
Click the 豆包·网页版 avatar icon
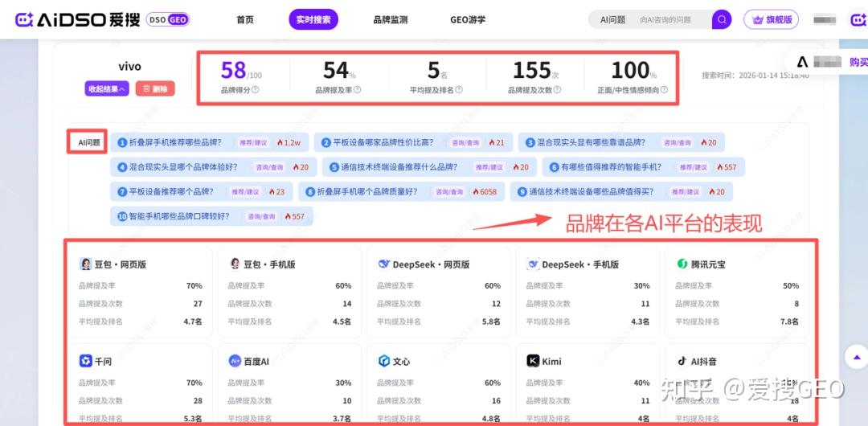pyautogui.click(x=85, y=264)
